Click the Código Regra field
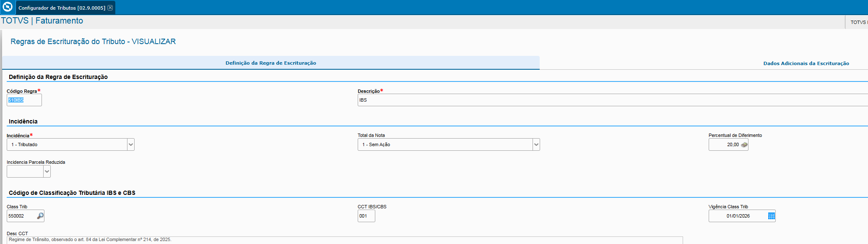The image size is (868, 244). click(24, 100)
